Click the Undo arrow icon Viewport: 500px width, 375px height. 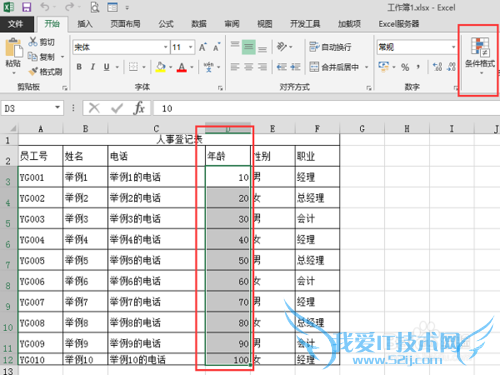pyautogui.click(x=44, y=7)
